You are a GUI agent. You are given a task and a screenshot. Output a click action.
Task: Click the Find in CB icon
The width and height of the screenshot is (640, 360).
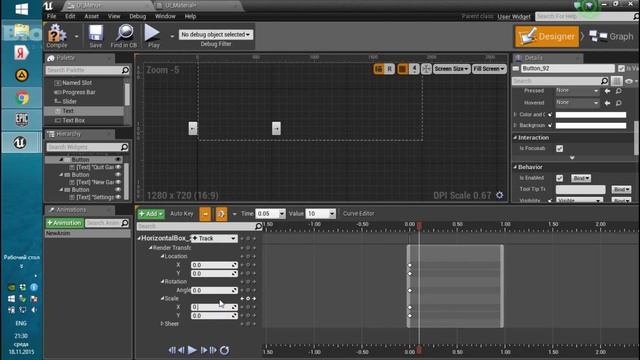124,36
